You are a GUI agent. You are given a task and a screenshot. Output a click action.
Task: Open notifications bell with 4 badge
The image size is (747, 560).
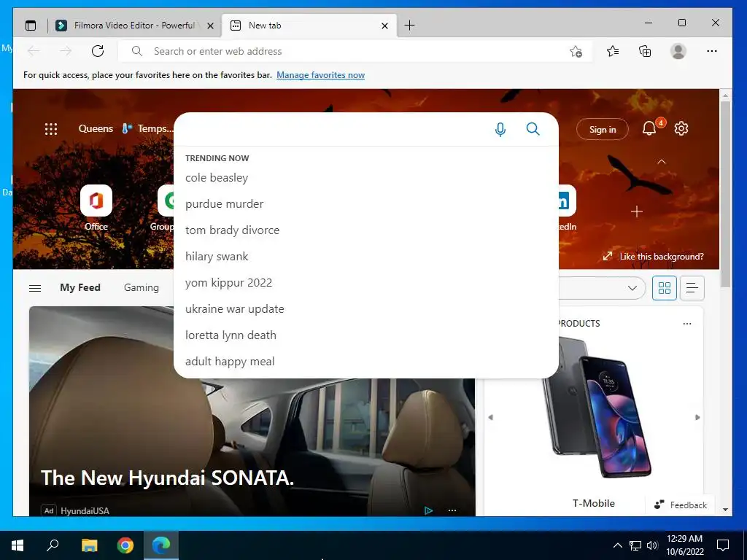(649, 128)
